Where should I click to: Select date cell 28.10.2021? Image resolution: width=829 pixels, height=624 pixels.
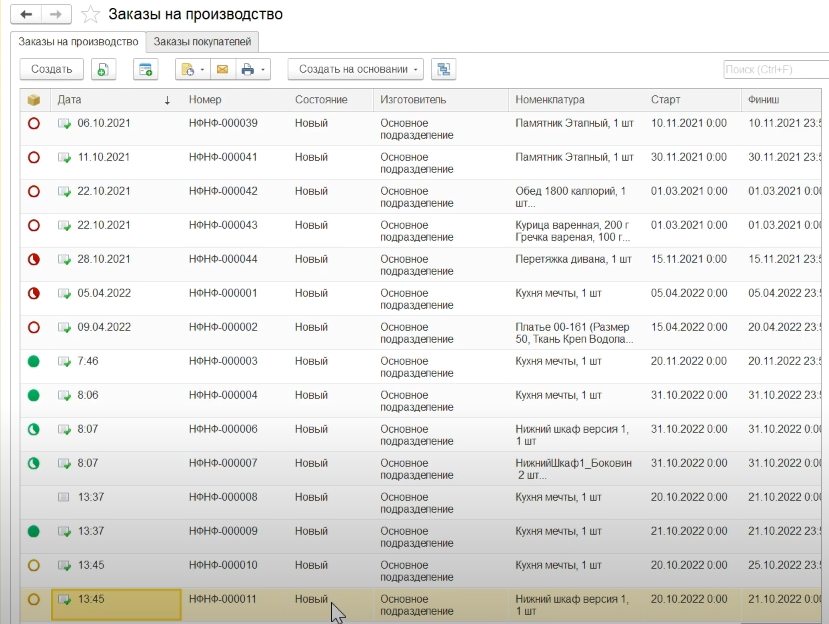coord(104,259)
